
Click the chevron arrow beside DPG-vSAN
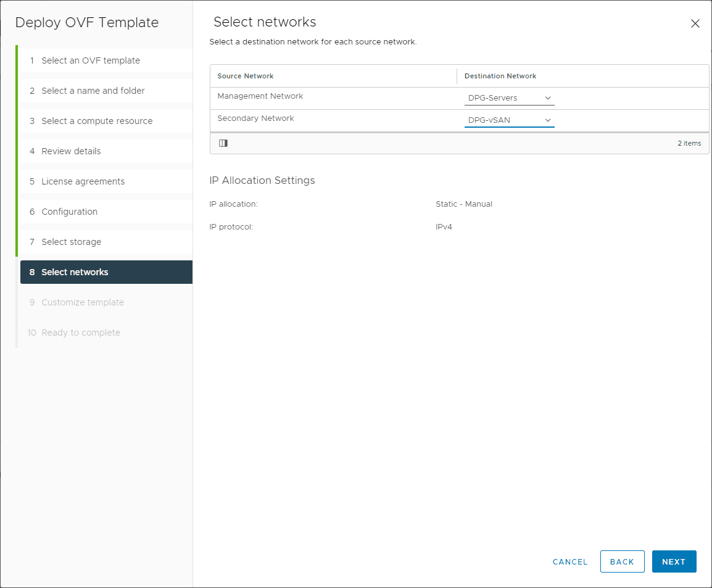point(548,120)
